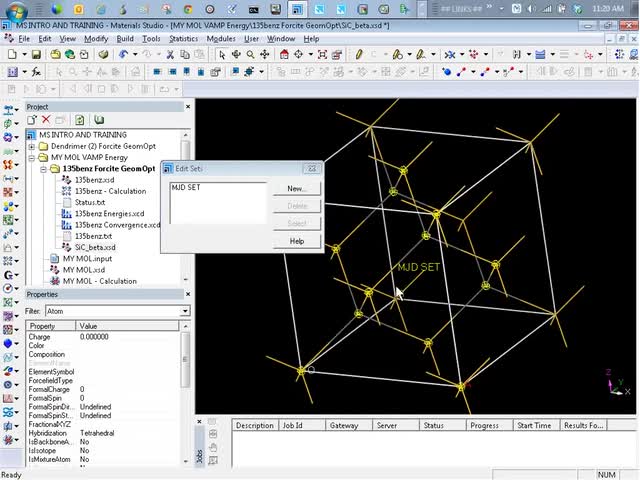This screenshot has height=480, width=640.
Task: Expand the Dendrimer (2) Forcite GeomOpt folder
Action: [x=32, y=146]
